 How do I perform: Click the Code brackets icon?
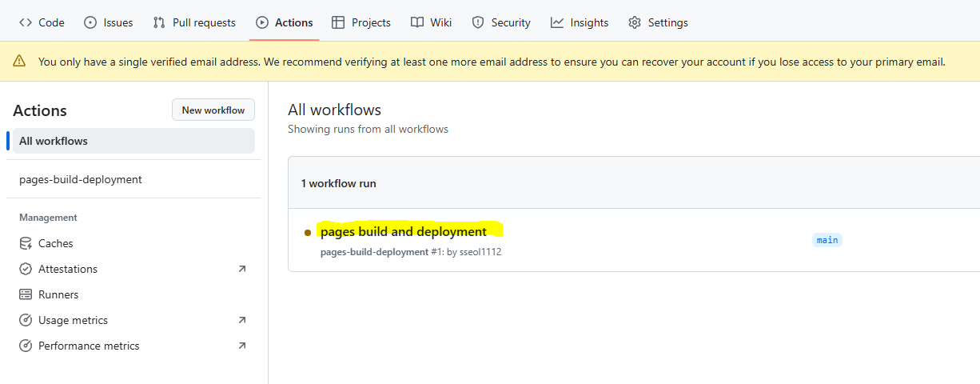pos(26,22)
